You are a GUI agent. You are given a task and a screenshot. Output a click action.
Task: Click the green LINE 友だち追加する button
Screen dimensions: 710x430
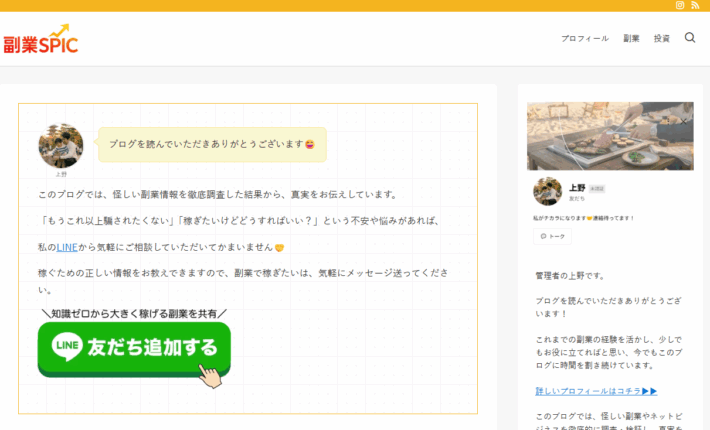point(134,350)
